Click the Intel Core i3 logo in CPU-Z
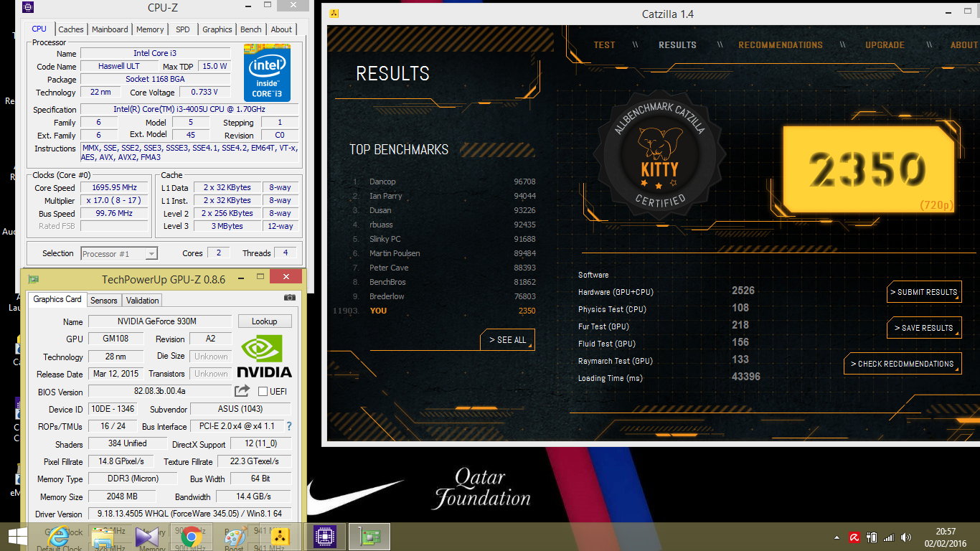980x551 pixels. [267, 74]
